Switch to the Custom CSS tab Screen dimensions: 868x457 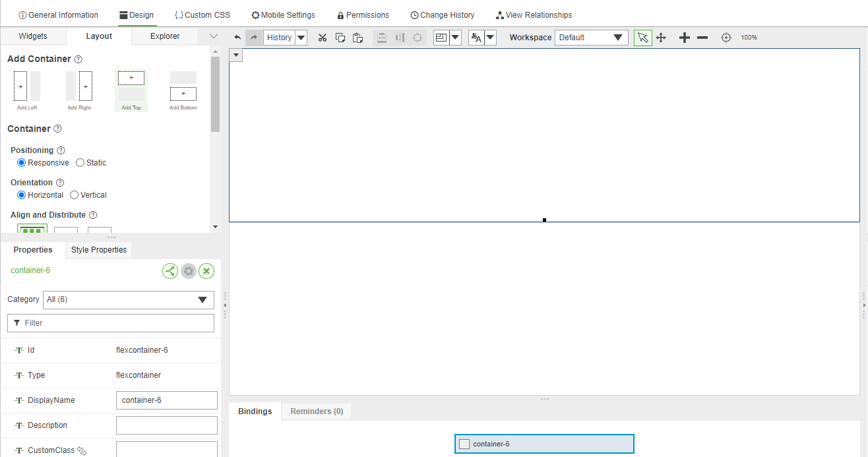point(202,14)
